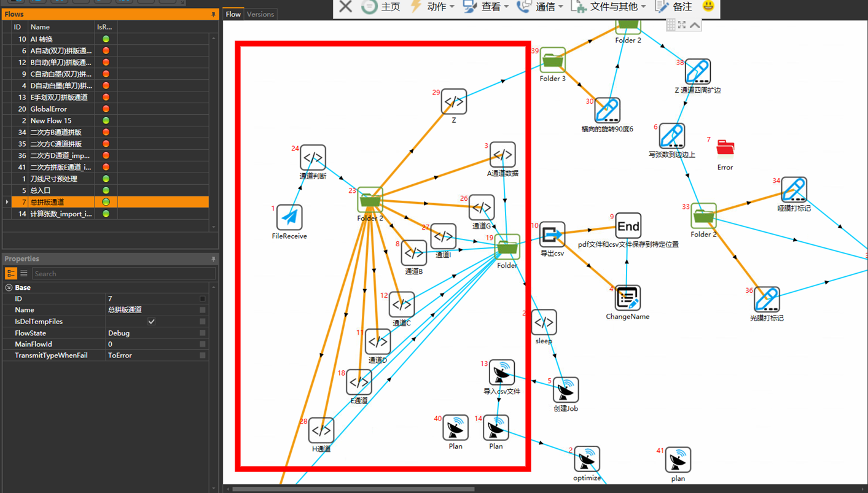The height and width of the screenshot is (493, 868).
Task: Close the remote toolbar with X
Action: [346, 7]
